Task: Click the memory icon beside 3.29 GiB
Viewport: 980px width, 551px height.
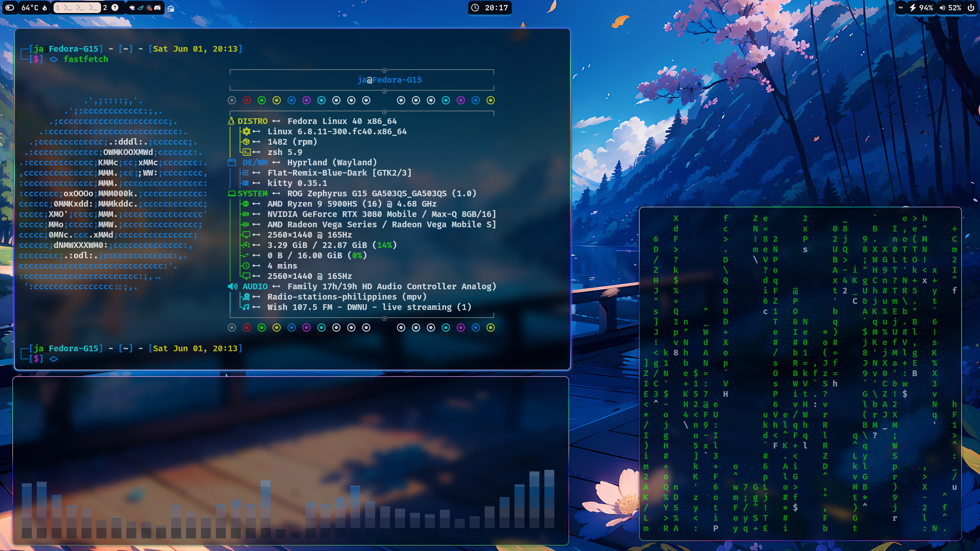Action: click(x=246, y=245)
